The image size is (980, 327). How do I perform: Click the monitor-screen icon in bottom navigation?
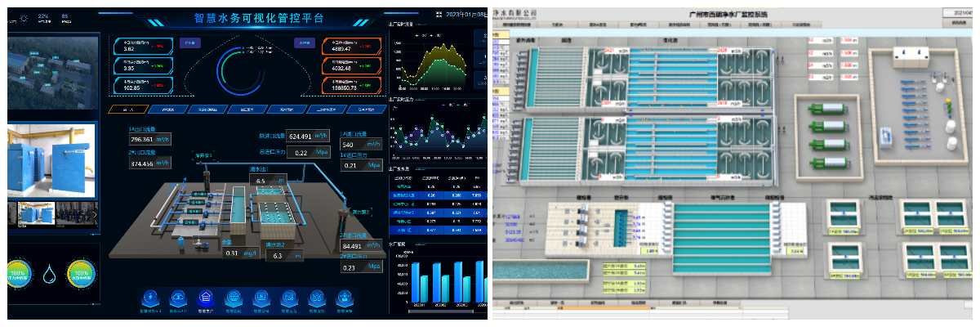coord(261,298)
